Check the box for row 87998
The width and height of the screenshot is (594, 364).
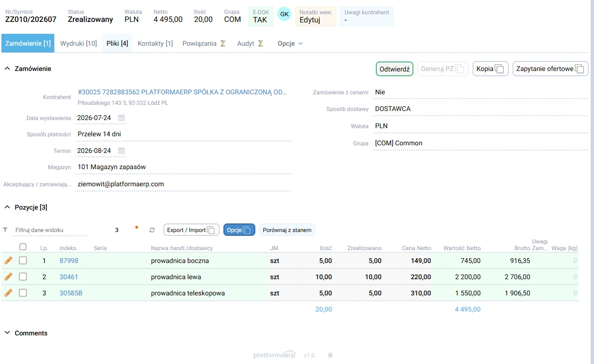tap(23, 261)
